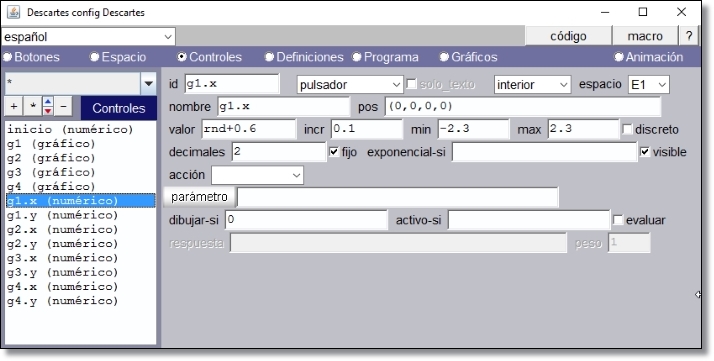Click the incr field 0.1
The image size is (714, 361).
click(367, 129)
